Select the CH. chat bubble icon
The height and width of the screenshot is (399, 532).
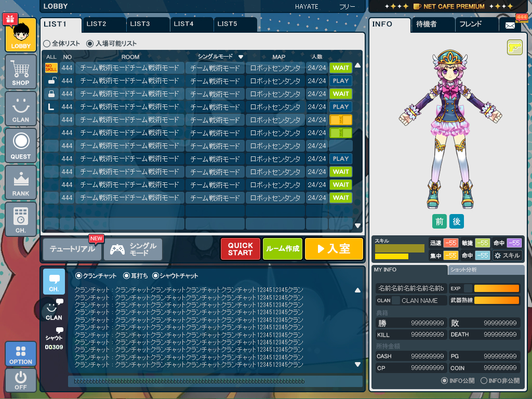[54, 282]
